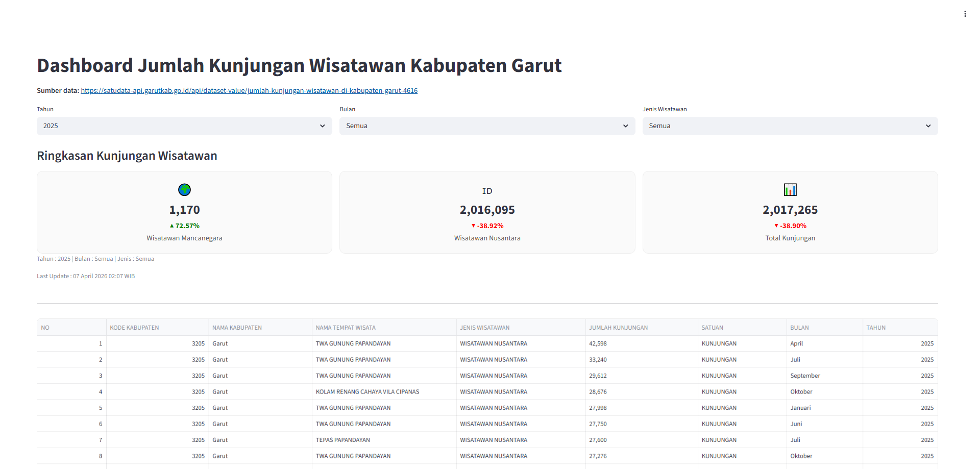Select the April month cell
980x469 pixels.
[x=824, y=343]
